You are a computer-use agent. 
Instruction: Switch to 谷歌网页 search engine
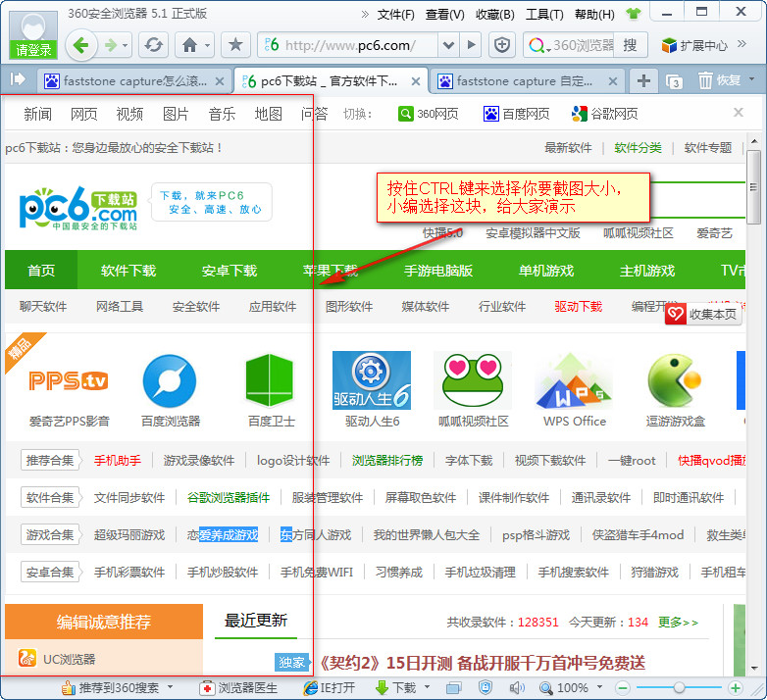point(605,114)
